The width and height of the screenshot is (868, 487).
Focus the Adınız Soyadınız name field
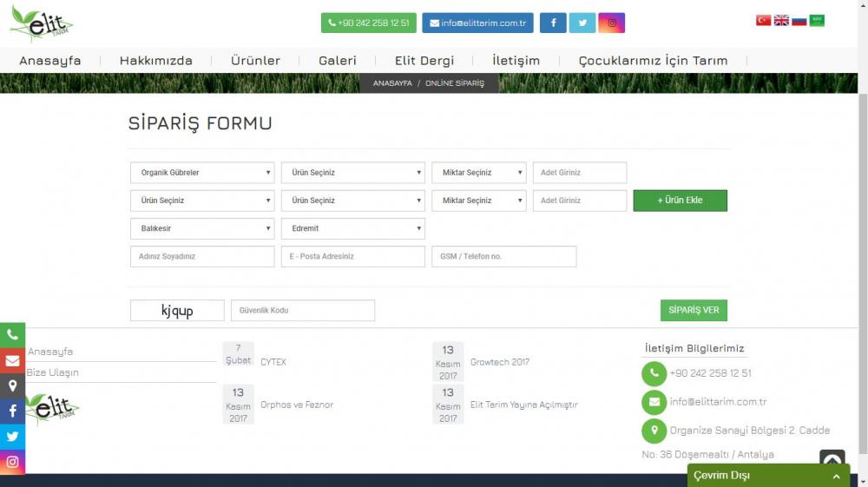[202, 257]
